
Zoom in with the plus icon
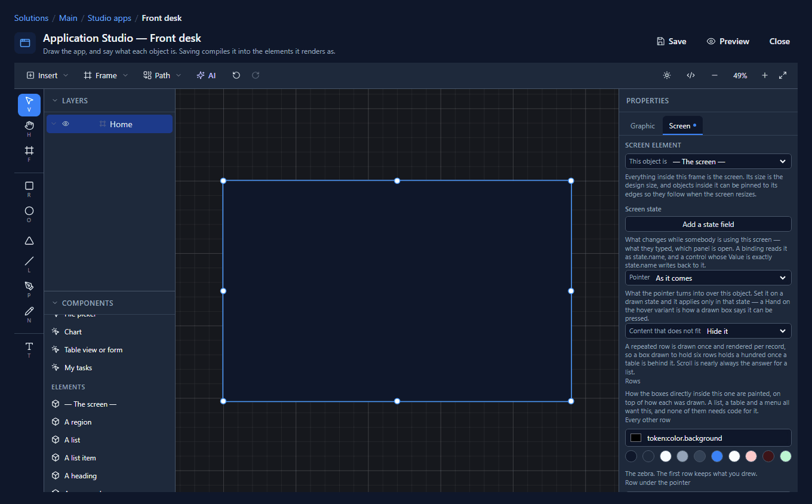[765, 75]
